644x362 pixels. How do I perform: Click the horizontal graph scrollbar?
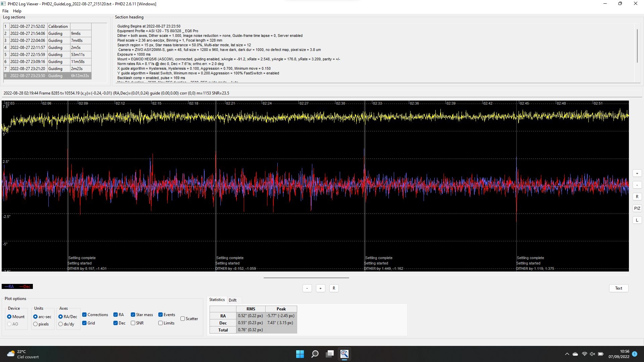[x=306, y=278]
